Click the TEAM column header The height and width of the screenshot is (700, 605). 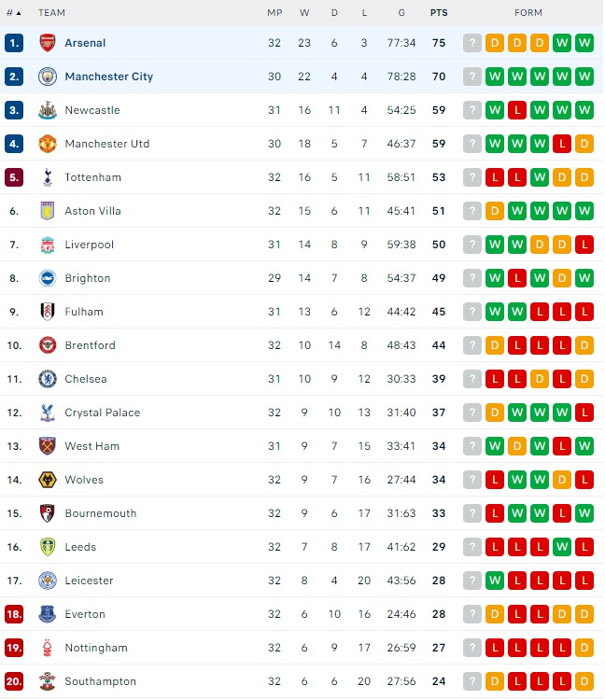click(x=51, y=13)
